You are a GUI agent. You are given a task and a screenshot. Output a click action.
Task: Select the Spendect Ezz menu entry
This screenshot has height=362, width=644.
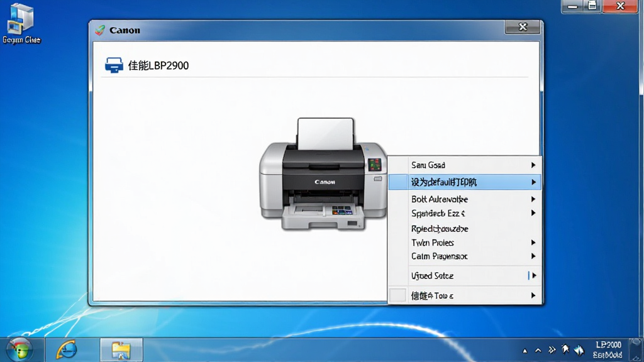pos(465,214)
